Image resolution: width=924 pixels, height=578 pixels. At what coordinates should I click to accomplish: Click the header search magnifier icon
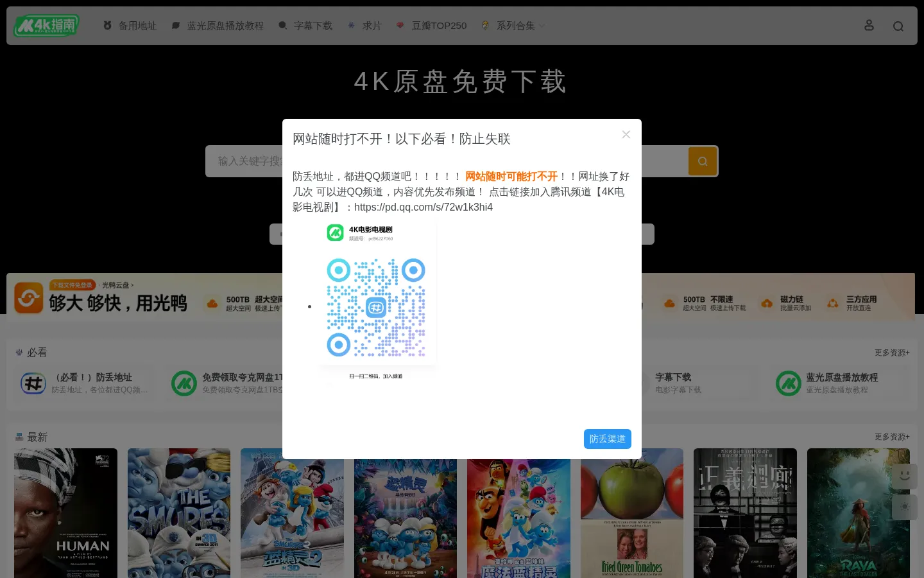point(898,26)
